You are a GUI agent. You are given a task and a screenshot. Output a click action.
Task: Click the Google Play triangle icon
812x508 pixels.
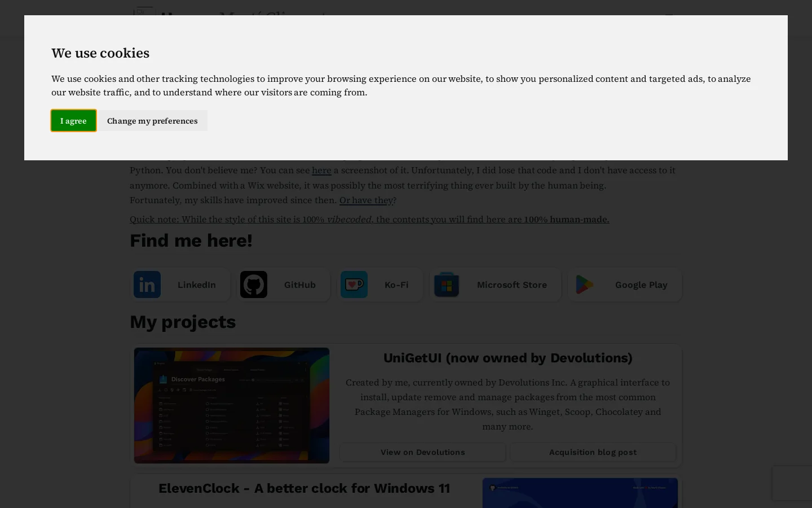coord(585,284)
